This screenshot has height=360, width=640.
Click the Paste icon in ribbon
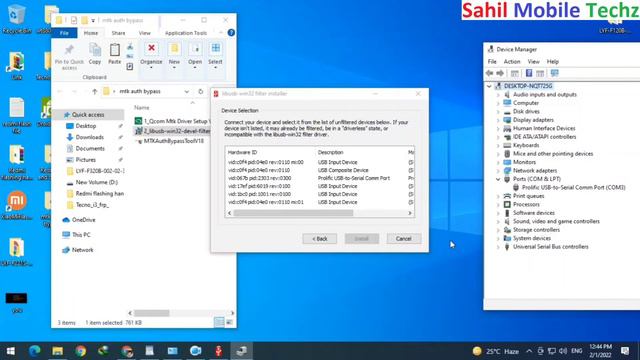pos(114,54)
